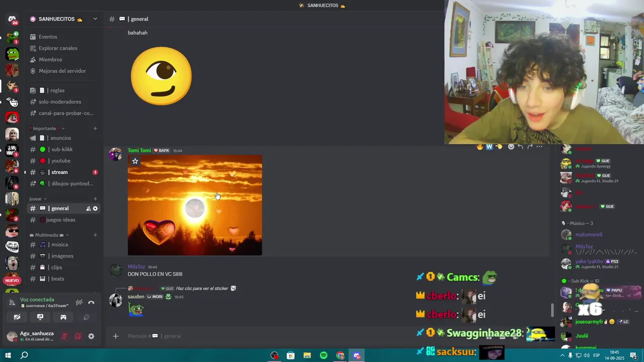
Task: Open user settings gear next to Agu_sanhueza
Action: click(x=91, y=336)
